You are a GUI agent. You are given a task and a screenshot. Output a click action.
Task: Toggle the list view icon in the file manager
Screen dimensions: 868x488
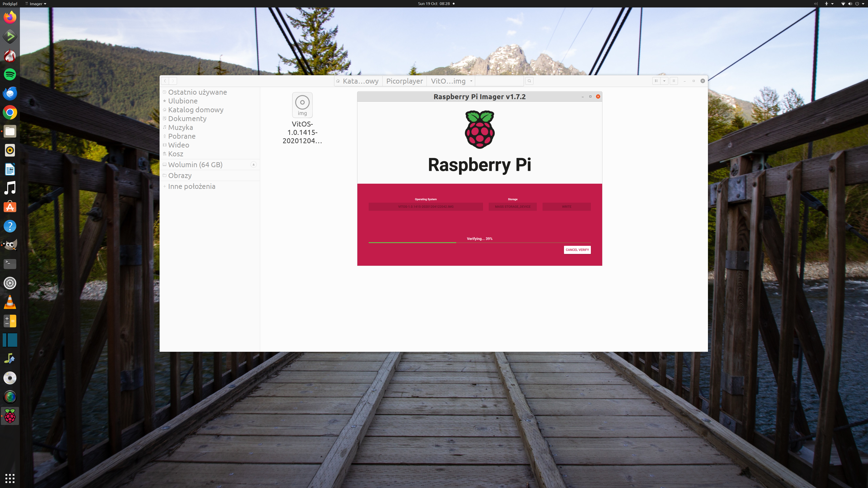click(x=656, y=81)
